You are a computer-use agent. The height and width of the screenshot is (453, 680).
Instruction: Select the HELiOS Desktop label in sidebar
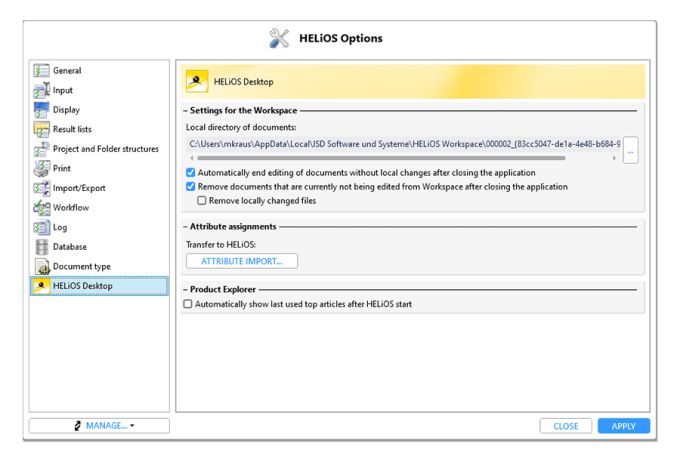pos(82,286)
